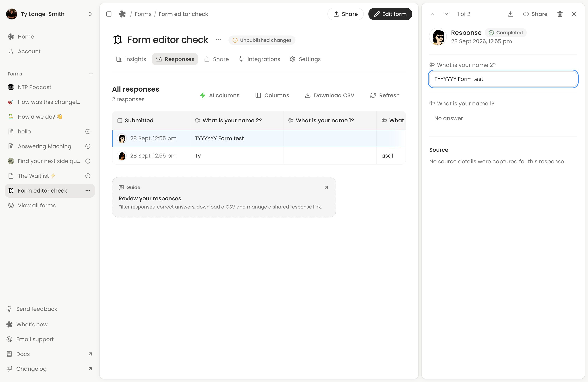Click status icon beside The Waitlist
Image resolution: width=588 pixels, height=382 pixels.
click(x=88, y=176)
